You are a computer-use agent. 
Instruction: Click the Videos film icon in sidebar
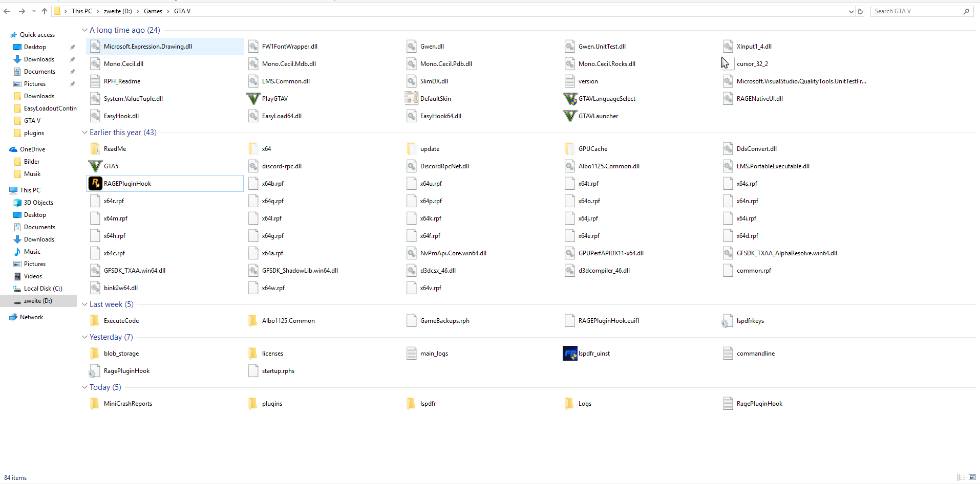click(x=17, y=276)
